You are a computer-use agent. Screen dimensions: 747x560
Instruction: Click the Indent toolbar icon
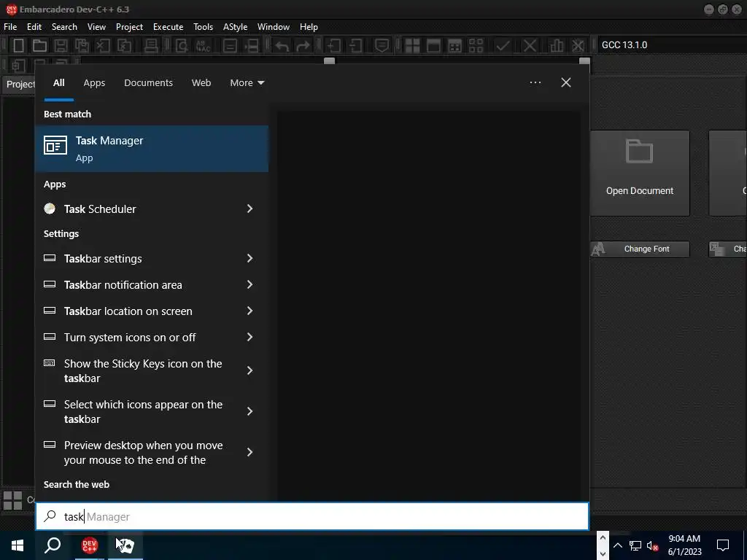click(334, 46)
